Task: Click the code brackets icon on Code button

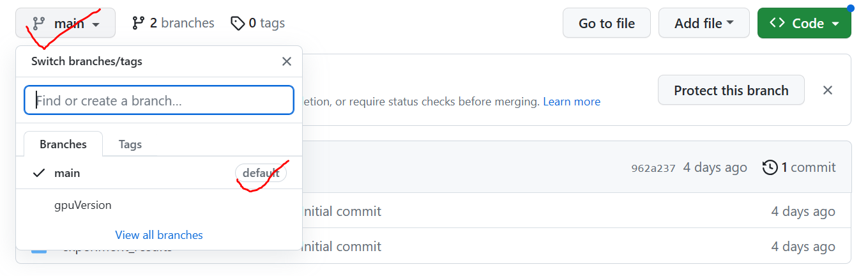Action: tap(777, 23)
